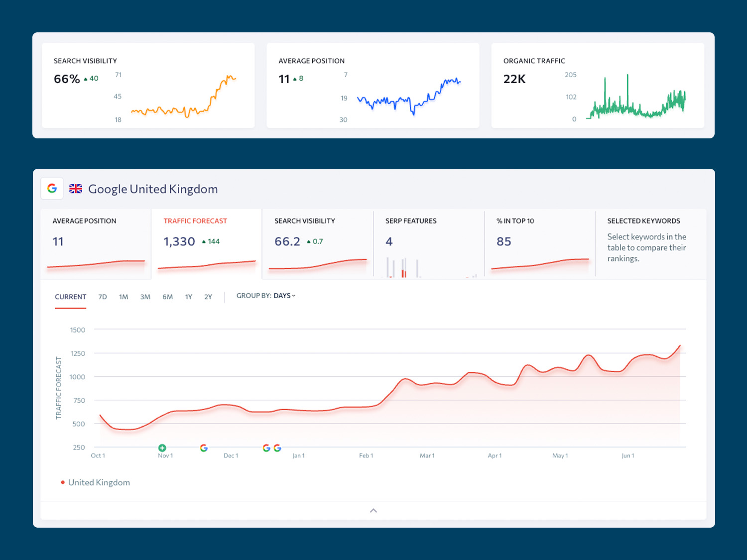747x560 pixels.
Task: Select the 2Y time range
Action: pos(208,297)
